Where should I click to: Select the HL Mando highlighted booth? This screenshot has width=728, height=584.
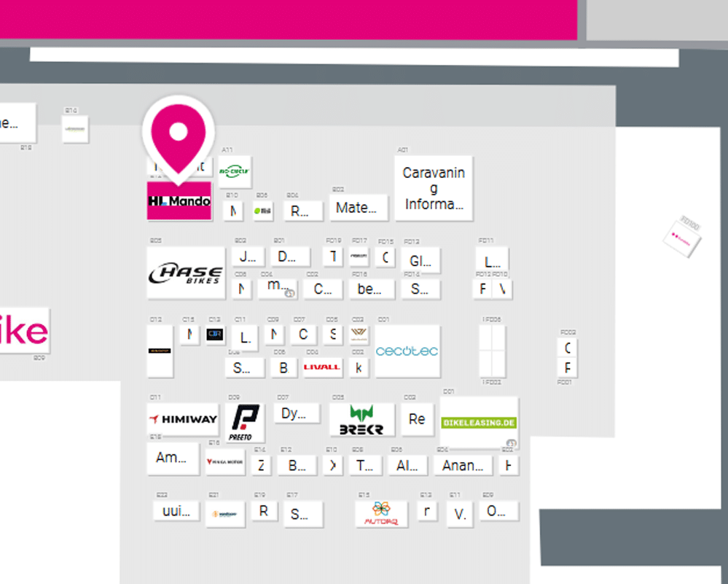(179, 200)
